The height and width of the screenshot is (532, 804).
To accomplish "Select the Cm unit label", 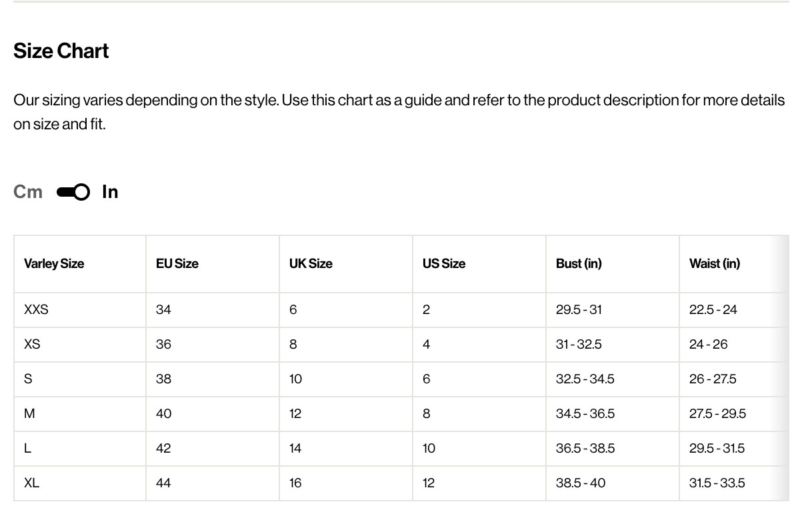I will (x=28, y=192).
